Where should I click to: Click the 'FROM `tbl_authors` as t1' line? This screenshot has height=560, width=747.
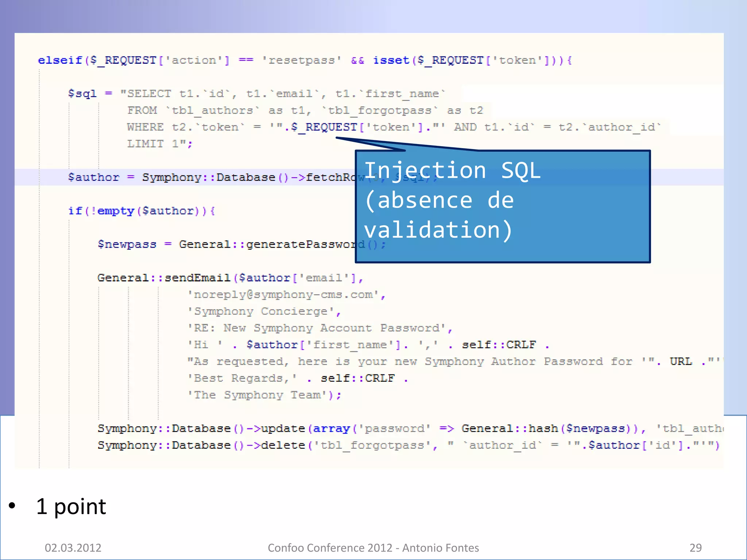point(305,110)
